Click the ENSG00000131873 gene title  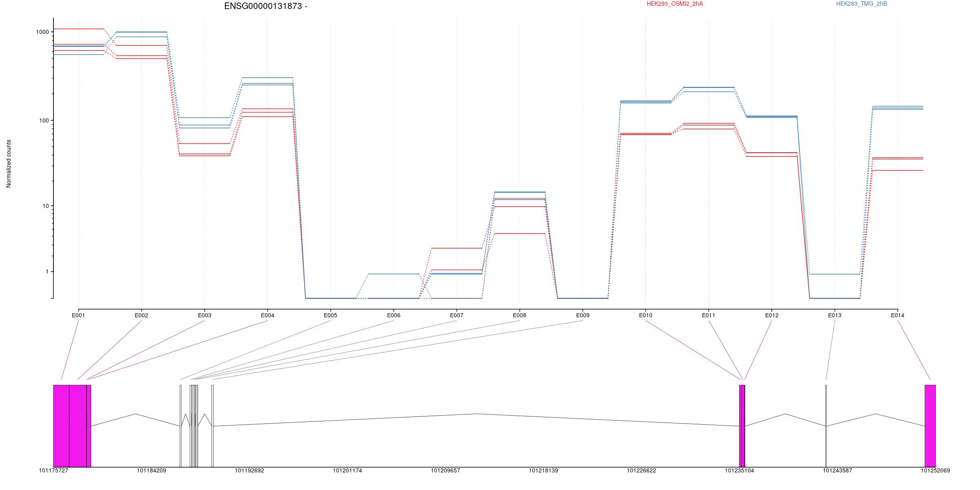[266, 6]
